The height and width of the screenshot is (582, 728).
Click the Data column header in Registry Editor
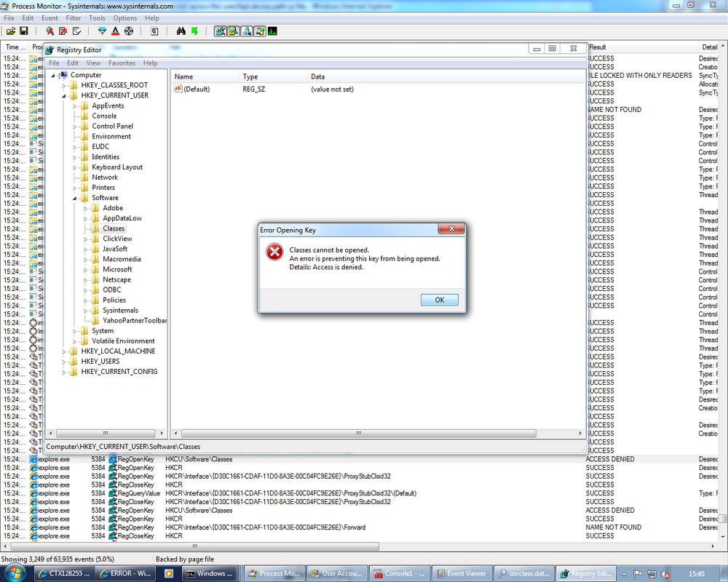[446, 76]
